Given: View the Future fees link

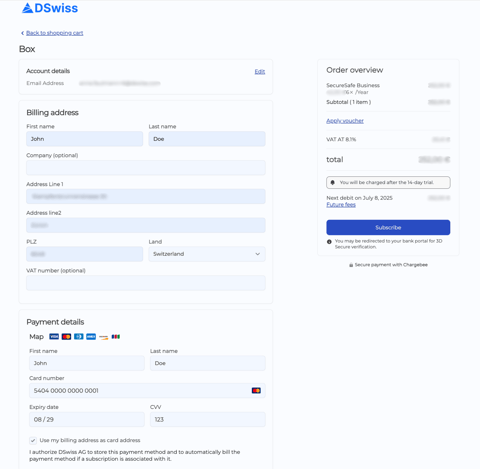Looking at the screenshot, I should coord(341,205).
